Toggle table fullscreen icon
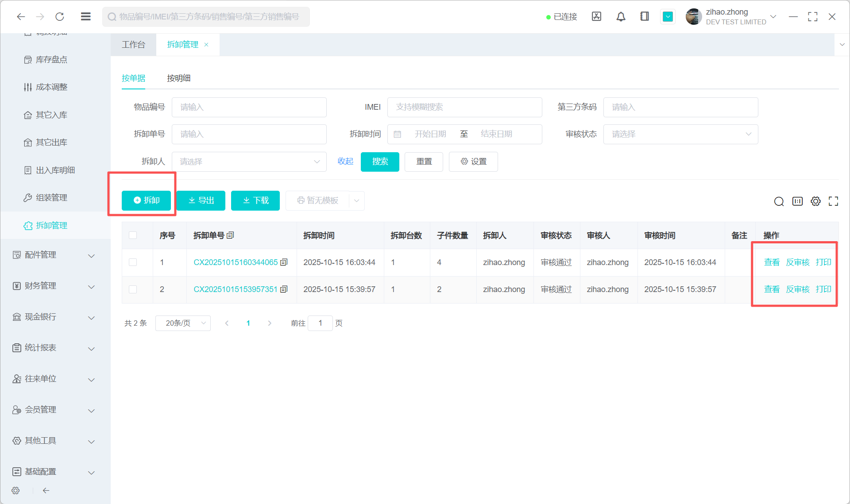 point(833,201)
